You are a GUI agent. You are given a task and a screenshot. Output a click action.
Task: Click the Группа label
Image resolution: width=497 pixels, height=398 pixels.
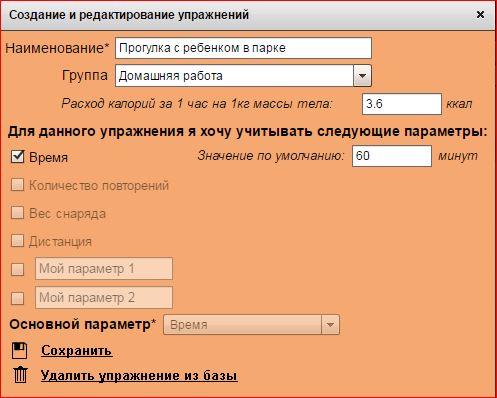coord(85,75)
